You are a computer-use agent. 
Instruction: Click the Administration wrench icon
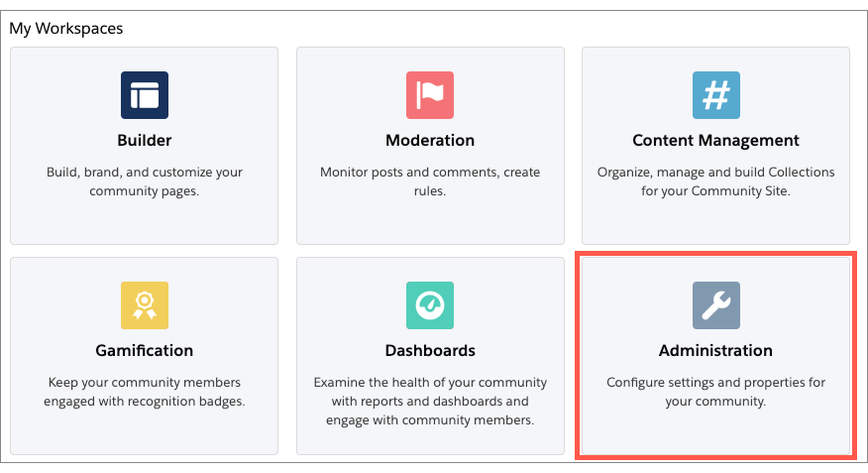click(x=715, y=305)
